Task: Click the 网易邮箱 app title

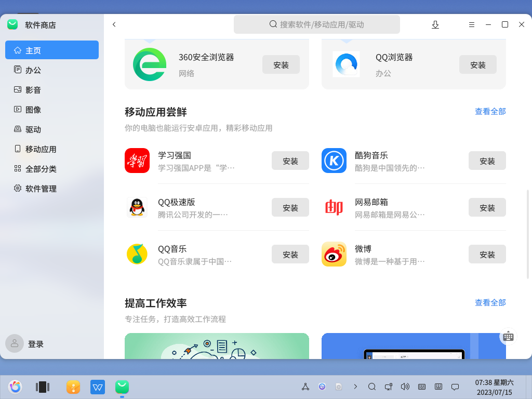Action: [371, 202]
